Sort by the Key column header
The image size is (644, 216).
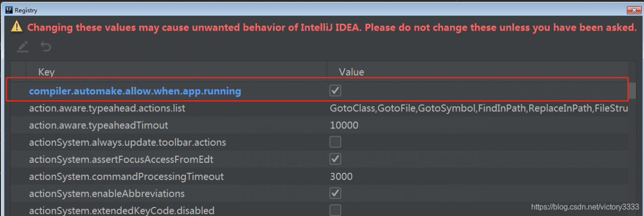point(176,72)
